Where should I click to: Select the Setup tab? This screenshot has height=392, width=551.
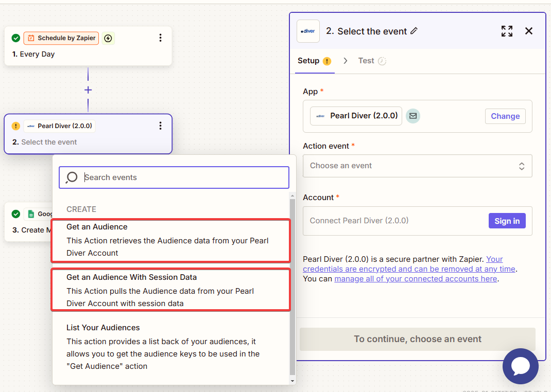(x=308, y=61)
